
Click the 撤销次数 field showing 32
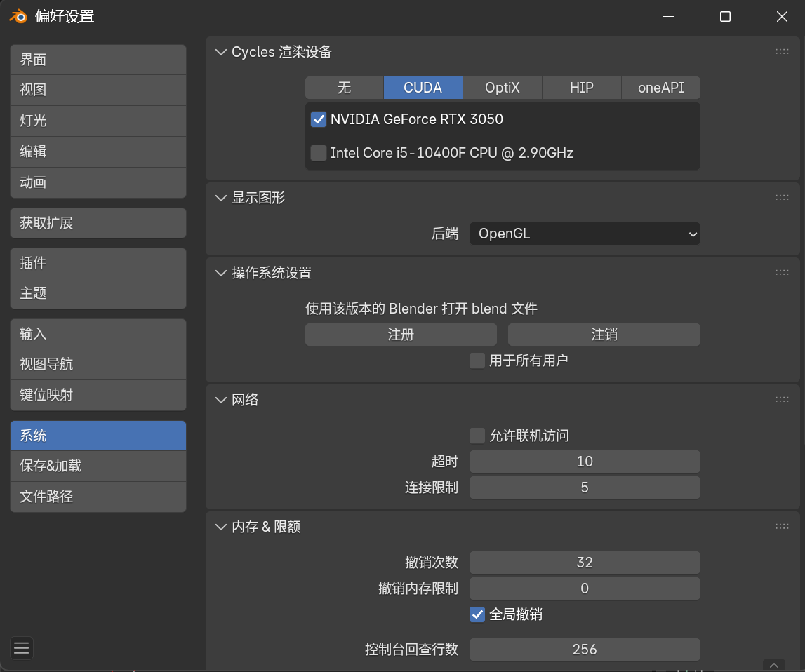click(585, 563)
